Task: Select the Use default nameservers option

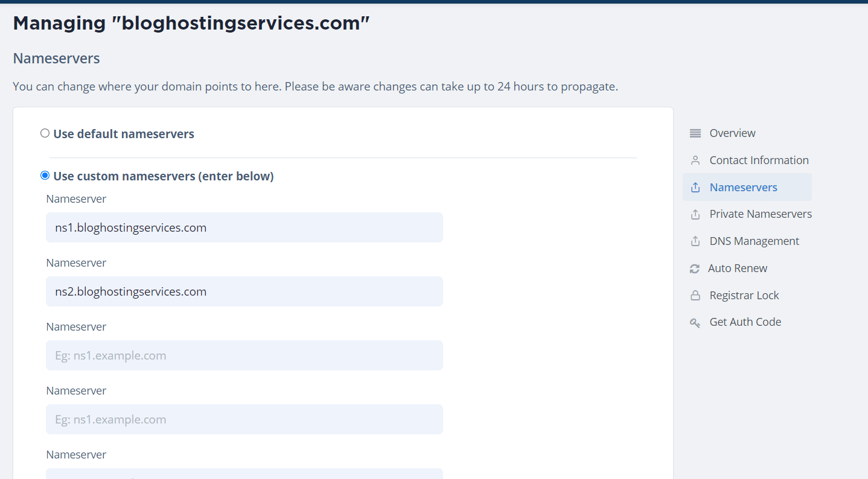Action: pos(45,133)
